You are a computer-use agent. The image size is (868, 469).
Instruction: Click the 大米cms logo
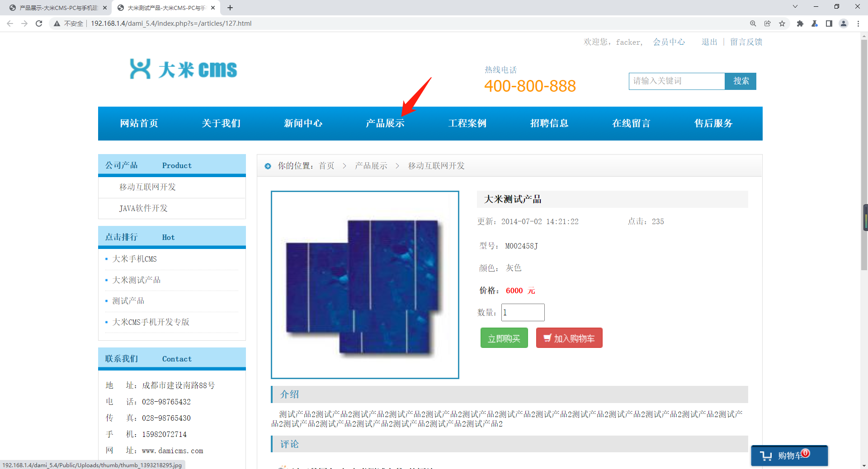[x=183, y=69]
